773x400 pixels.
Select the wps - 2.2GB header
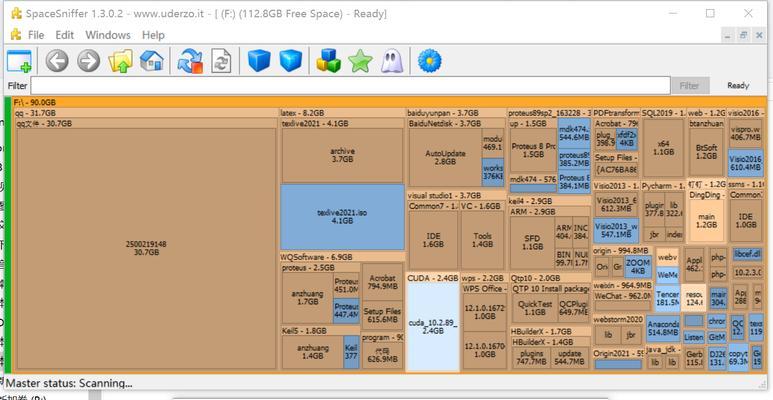(x=483, y=278)
